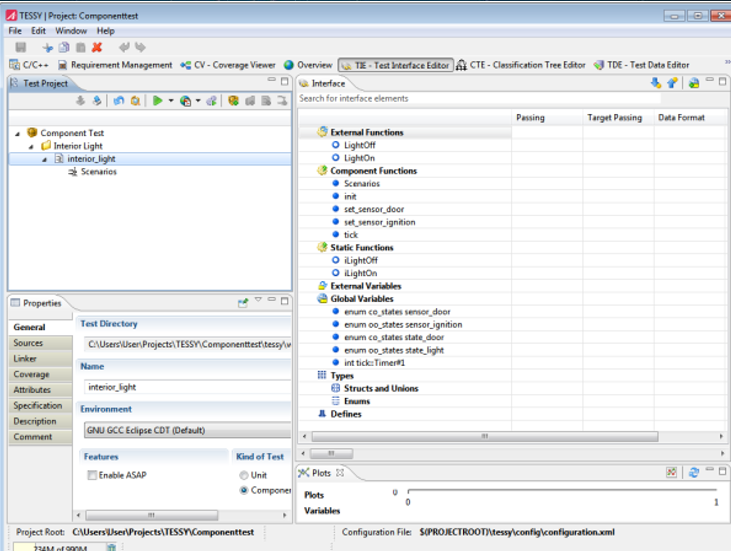This screenshot has height=551, width=731.
Task: Select the Unit radio button
Action: (244, 475)
